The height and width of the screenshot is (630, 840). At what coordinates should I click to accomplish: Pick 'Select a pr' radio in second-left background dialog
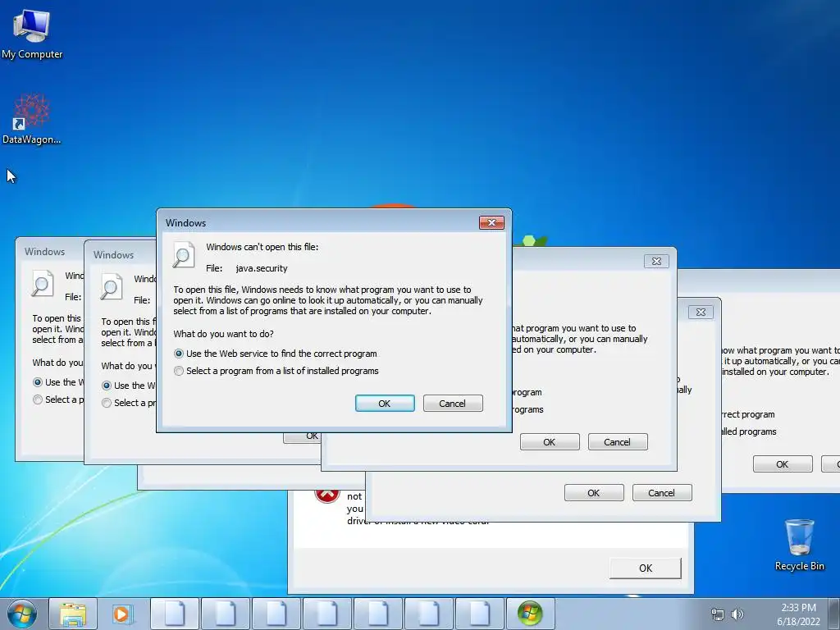pos(107,402)
